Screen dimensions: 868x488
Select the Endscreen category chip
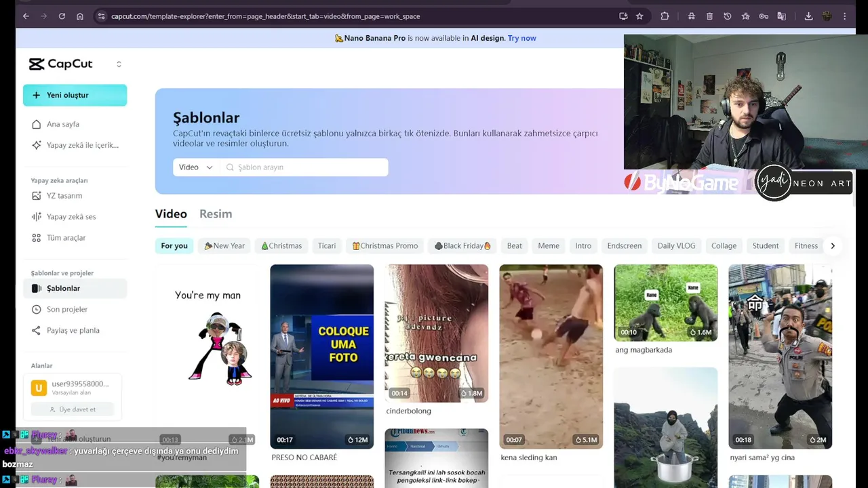click(625, 245)
